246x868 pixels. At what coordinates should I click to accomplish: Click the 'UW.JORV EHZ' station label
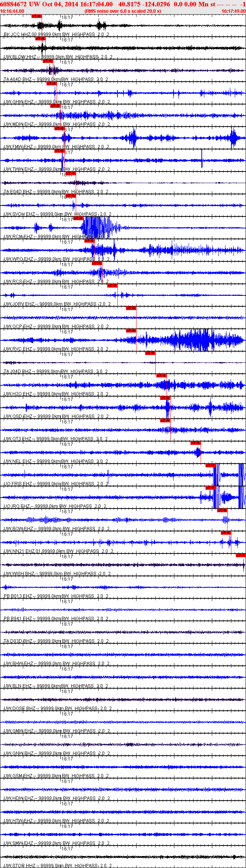19,304
